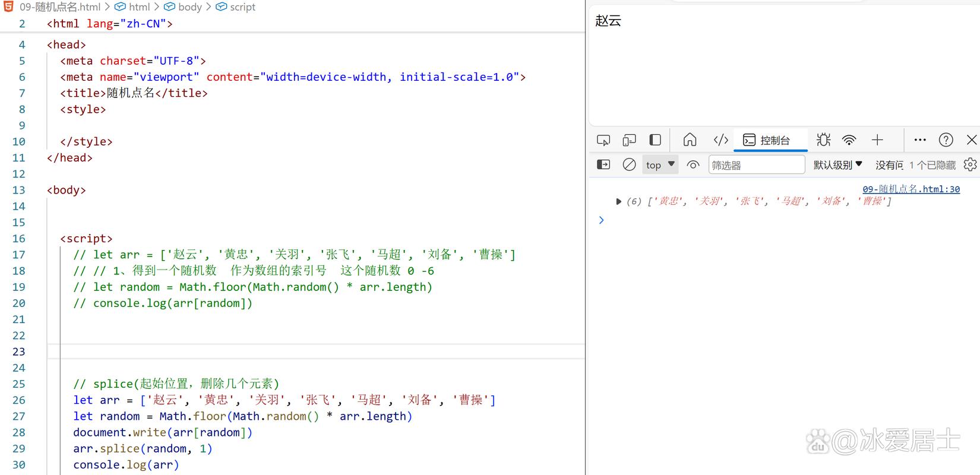Image resolution: width=980 pixels, height=475 pixels.
Task: Open the DevTools Welcome home icon
Action: [x=690, y=140]
